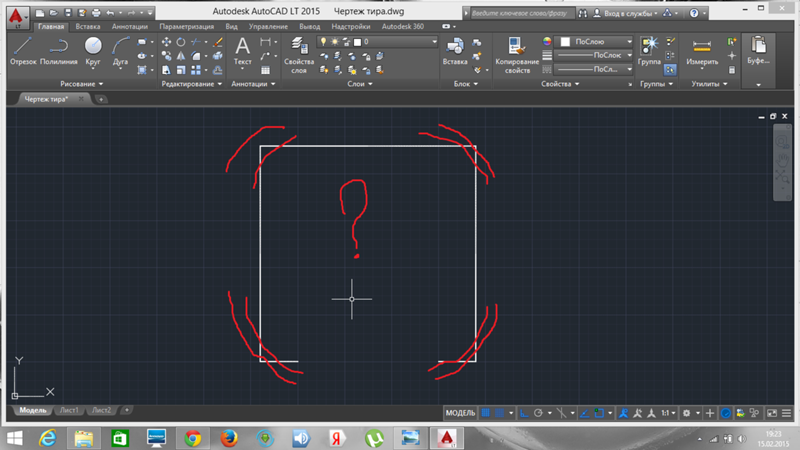Click the Move tool icon

click(x=166, y=42)
